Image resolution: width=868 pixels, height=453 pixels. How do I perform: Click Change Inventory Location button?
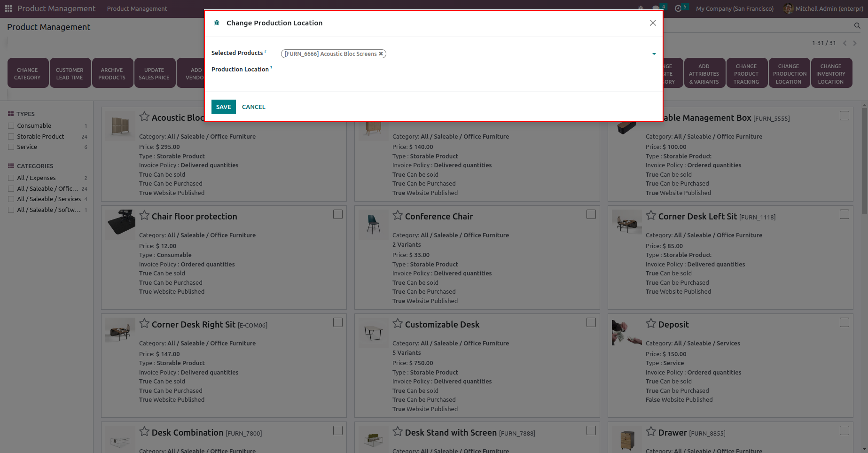tap(831, 73)
